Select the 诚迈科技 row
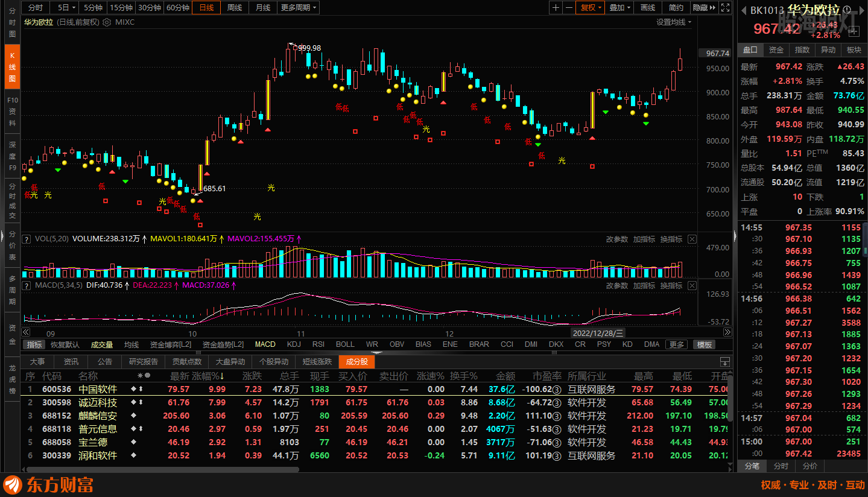 tap(374, 402)
